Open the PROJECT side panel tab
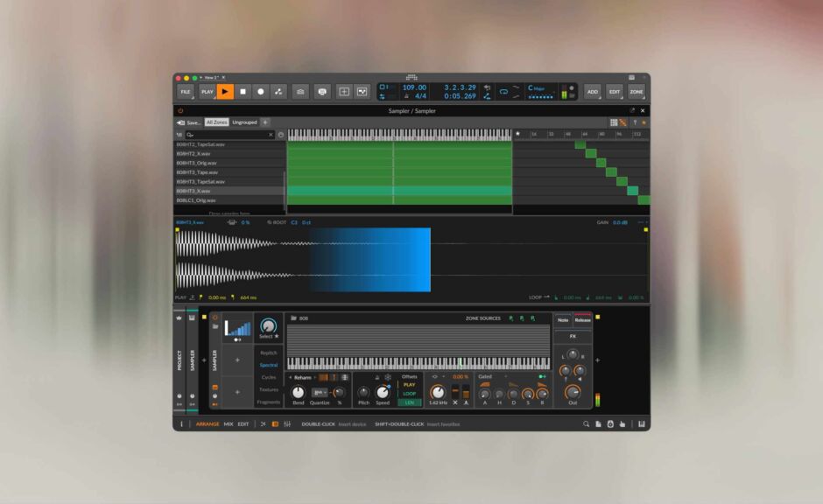This screenshot has height=504, width=823. pos(179,360)
